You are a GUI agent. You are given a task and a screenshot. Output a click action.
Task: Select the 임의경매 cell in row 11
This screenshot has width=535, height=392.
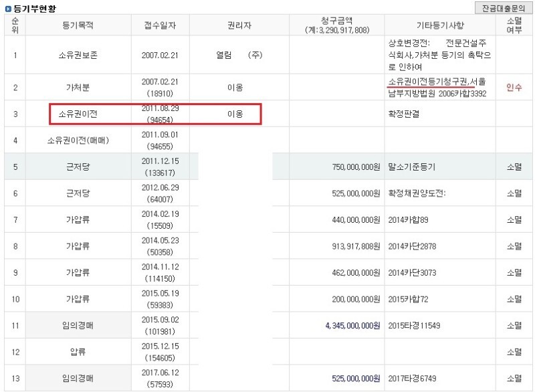[78, 325]
